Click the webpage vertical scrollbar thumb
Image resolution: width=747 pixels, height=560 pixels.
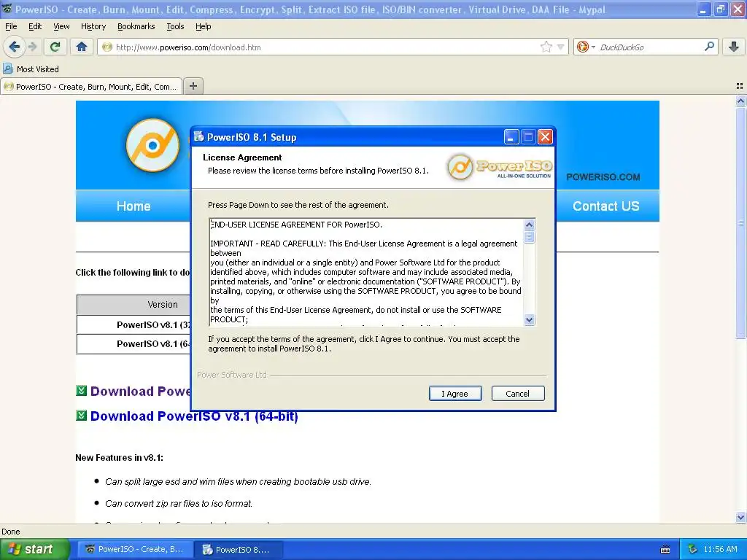tap(740, 223)
